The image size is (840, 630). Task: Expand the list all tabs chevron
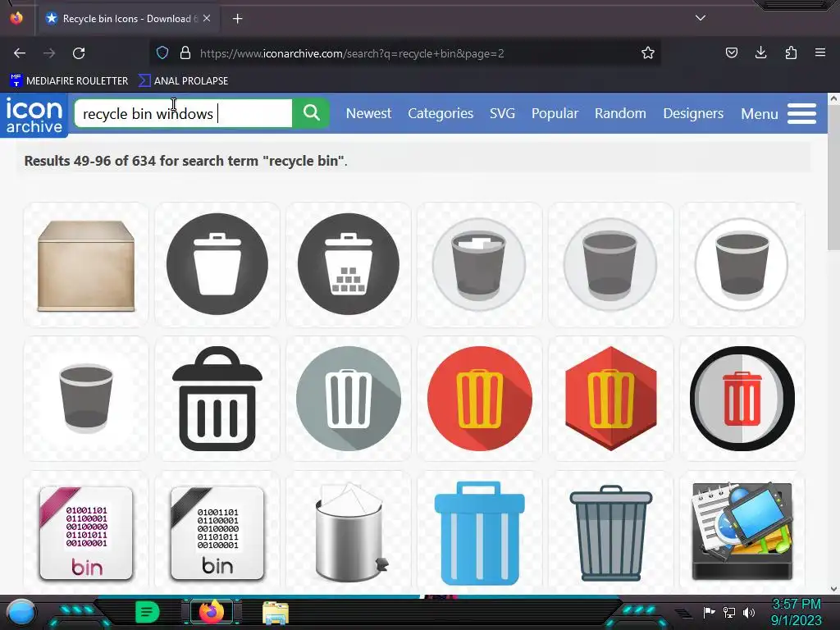point(701,18)
